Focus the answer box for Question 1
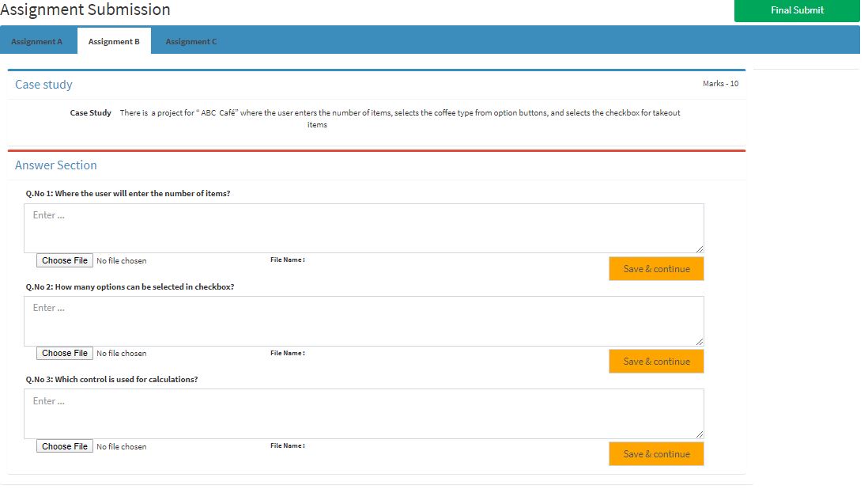Viewport: 868px width, 489px height. tap(364, 228)
